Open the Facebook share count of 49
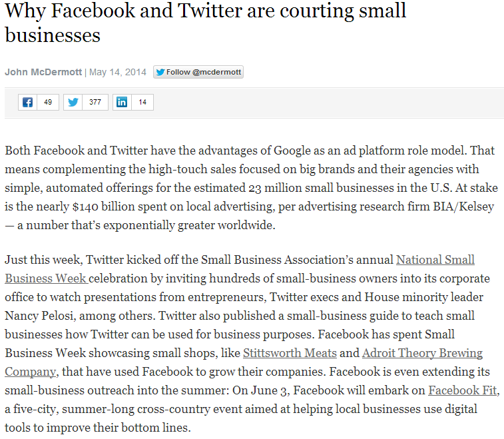 [48, 102]
